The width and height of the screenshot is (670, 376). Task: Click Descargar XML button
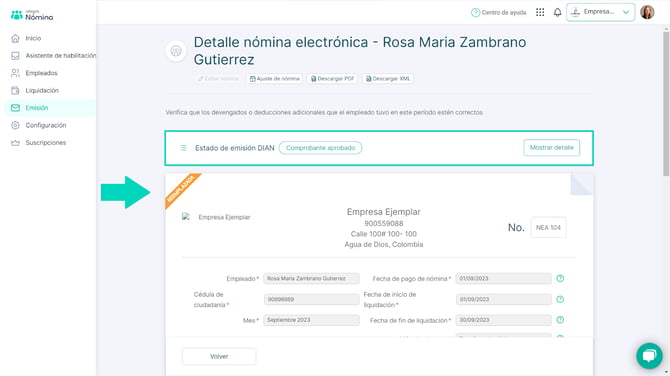pos(388,79)
